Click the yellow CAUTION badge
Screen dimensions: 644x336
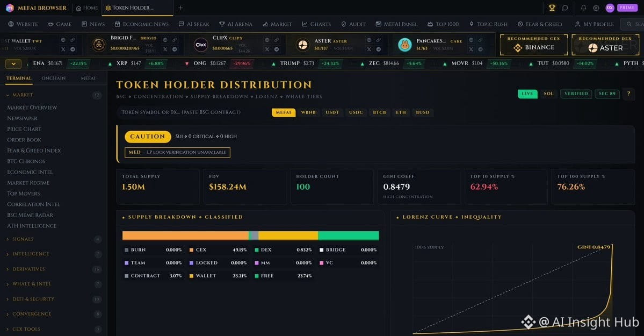pos(148,137)
